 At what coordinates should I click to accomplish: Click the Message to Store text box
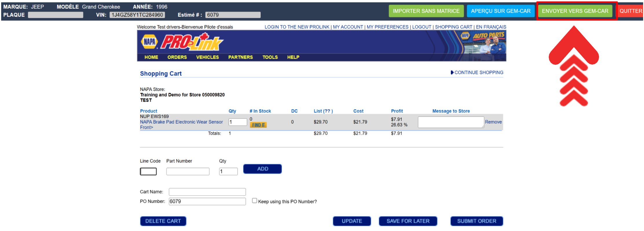450,122
